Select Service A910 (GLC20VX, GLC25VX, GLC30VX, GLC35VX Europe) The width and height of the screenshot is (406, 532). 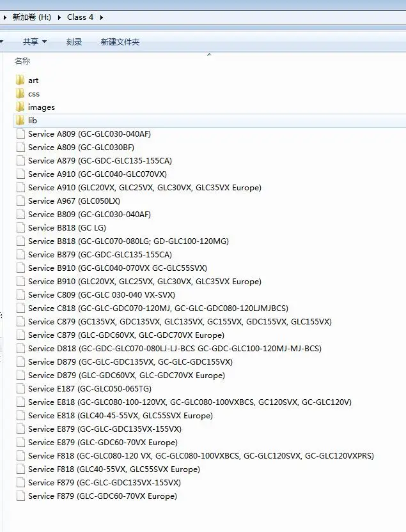click(144, 187)
